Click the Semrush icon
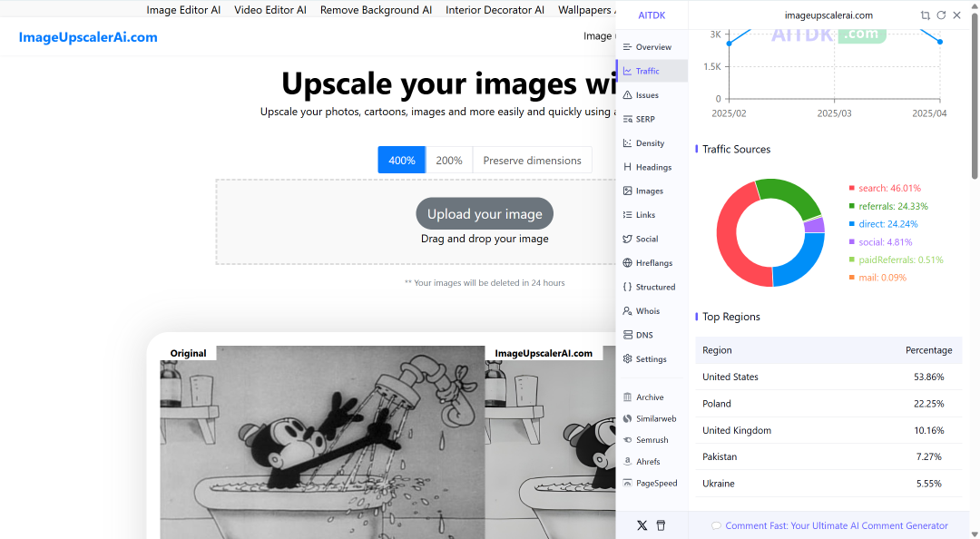The width and height of the screenshot is (980, 539). 628,440
